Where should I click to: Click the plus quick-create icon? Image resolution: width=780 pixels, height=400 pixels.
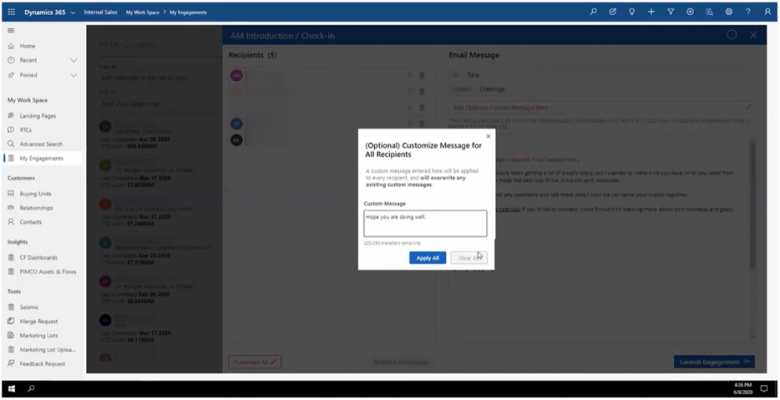(x=651, y=11)
